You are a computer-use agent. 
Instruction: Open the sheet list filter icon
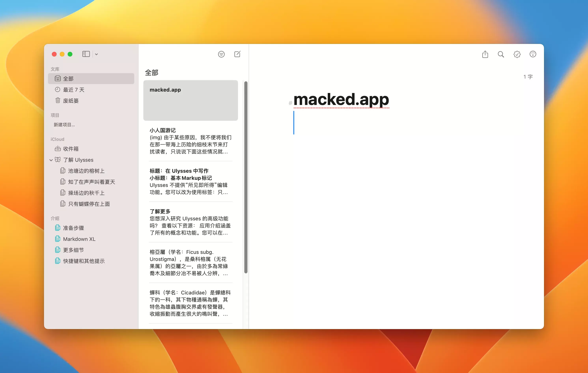[221, 54]
